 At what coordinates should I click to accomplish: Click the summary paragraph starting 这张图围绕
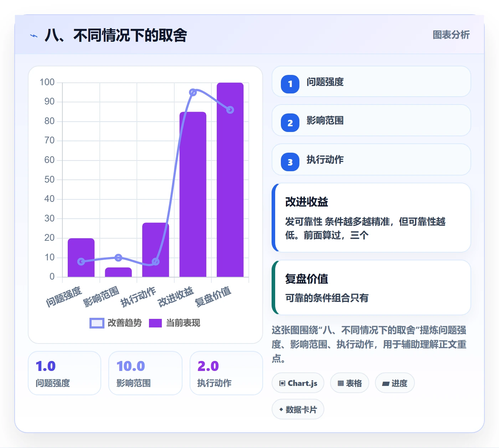[369, 344]
